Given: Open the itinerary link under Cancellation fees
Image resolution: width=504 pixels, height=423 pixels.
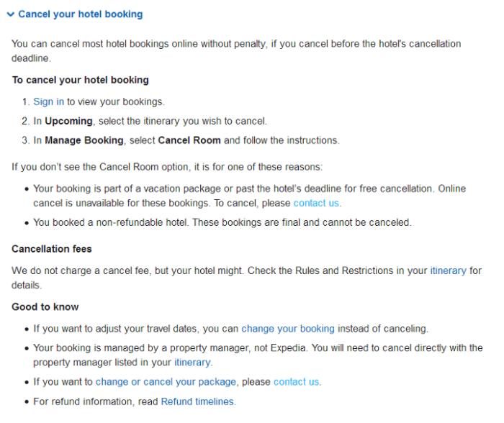Looking at the screenshot, I should pos(448,270).
